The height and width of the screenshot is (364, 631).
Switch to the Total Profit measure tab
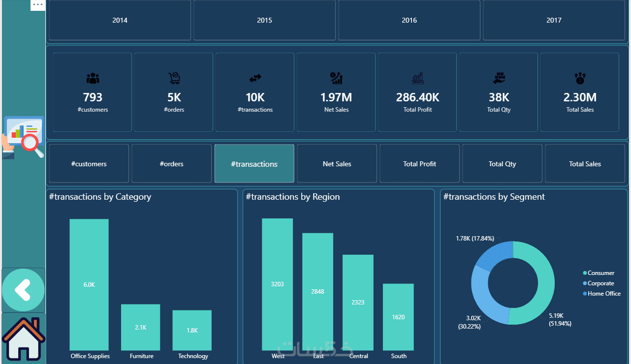click(419, 164)
